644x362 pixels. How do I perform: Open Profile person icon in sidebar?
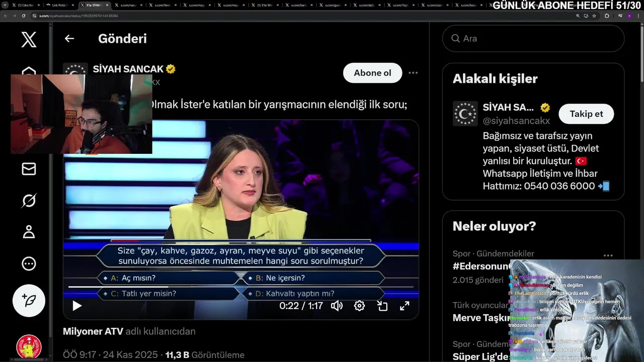(29, 232)
